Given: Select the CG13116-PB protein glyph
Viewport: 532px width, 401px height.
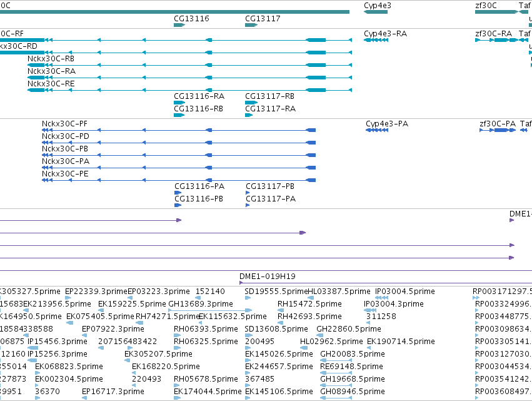Looking at the screenshot, I should coord(178,205).
